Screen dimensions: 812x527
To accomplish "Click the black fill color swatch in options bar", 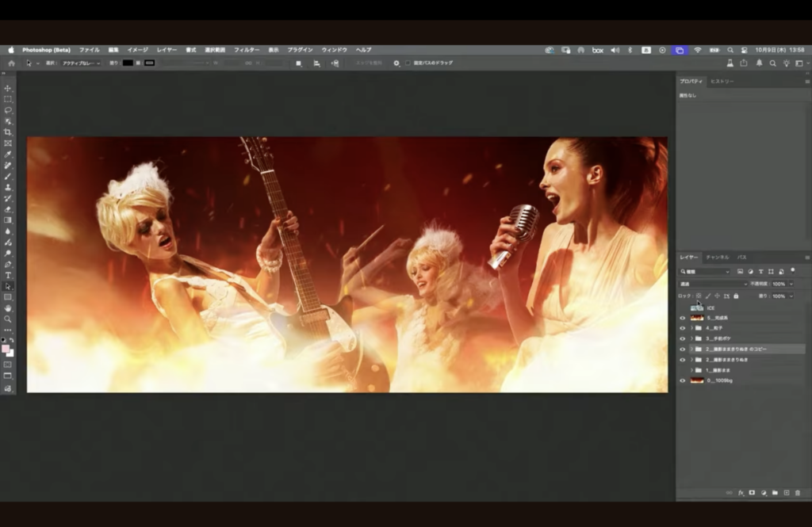I will point(128,63).
